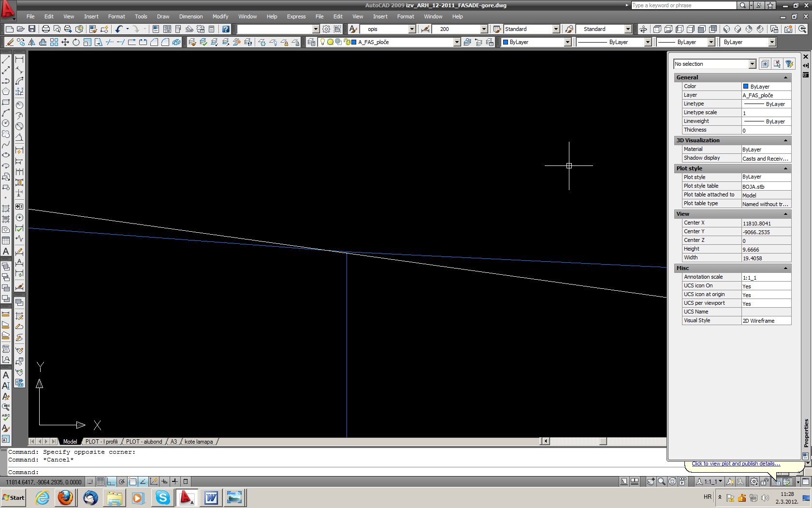
Task: Open the Help question mark icon
Action: pos(226,29)
